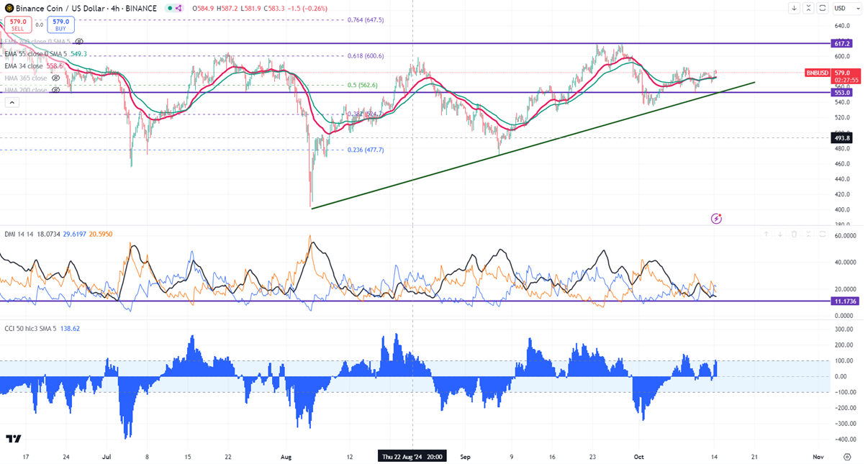Open chart settings gear at bottom right
This screenshot has width=868, height=464.
(x=847, y=456)
